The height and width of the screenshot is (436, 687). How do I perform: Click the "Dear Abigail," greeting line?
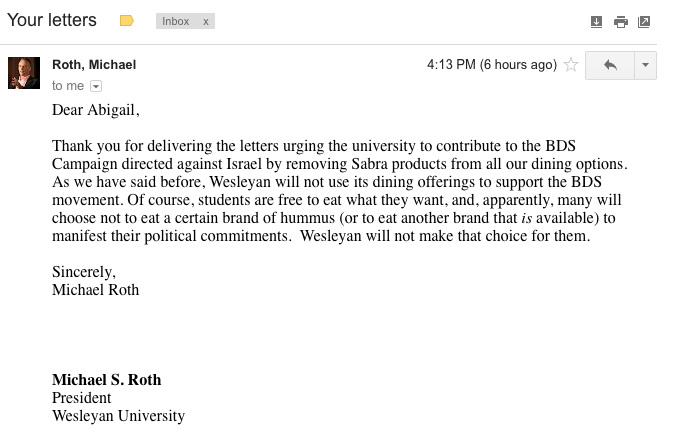click(x=96, y=110)
